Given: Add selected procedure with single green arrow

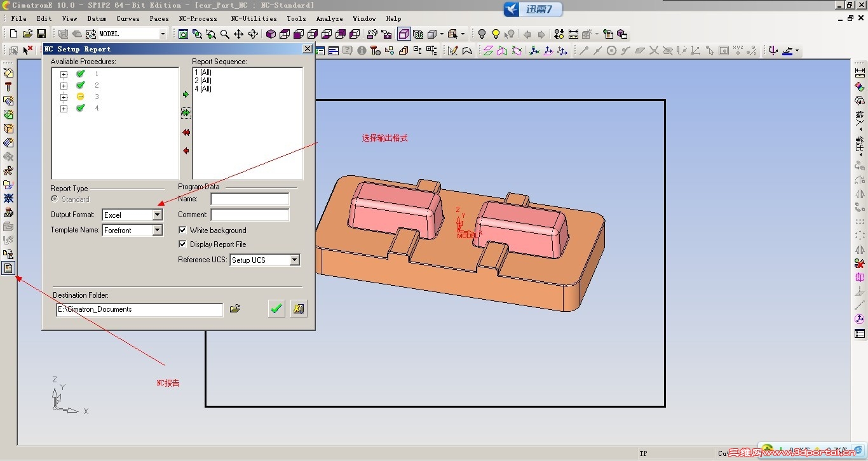Looking at the screenshot, I should coord(186,95).
